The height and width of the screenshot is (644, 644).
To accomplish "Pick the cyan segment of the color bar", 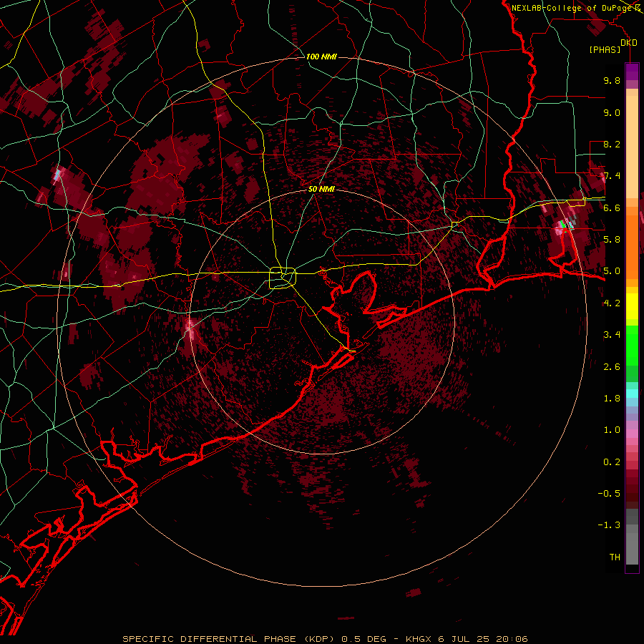I will 632,394.
